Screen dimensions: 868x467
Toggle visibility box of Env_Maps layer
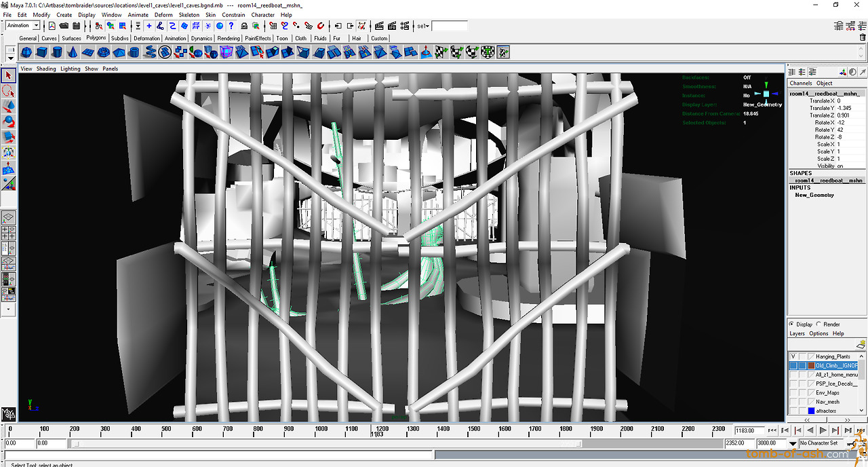tap(793, 392)
